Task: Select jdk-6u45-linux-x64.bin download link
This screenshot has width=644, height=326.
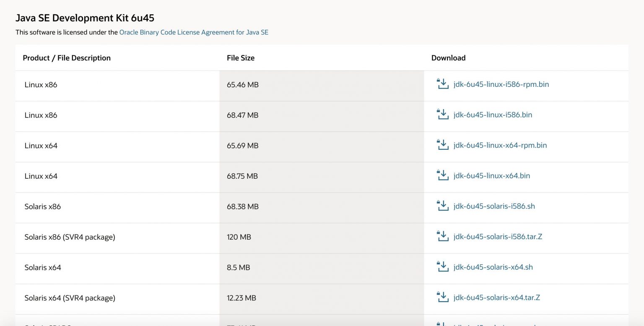Action: tap(492, 176)
